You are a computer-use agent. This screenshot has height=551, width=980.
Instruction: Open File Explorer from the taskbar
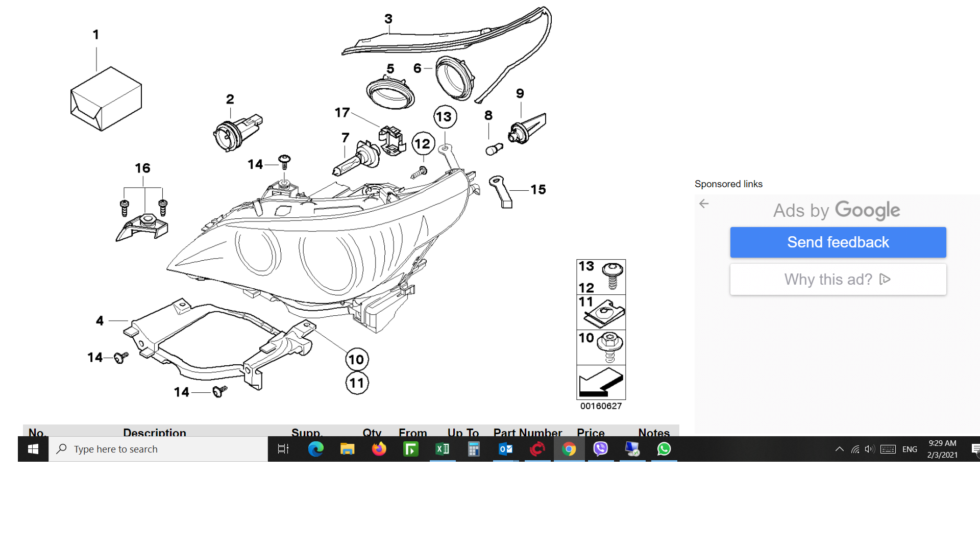(x=347, y=449)
